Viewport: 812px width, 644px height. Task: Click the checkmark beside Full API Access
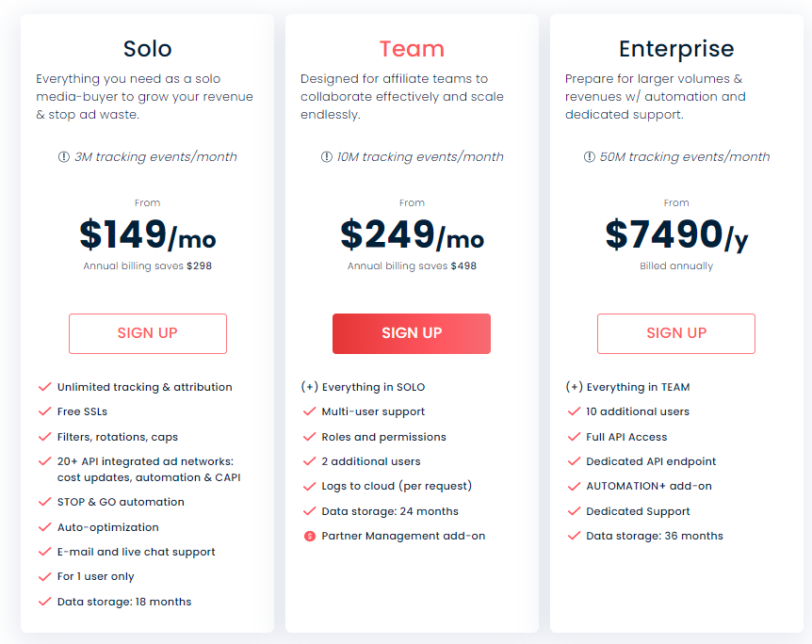point(575,437)
